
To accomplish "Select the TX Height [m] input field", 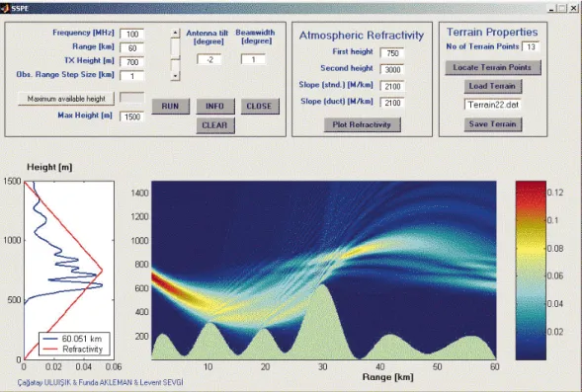I will click(x=131, y=62).
